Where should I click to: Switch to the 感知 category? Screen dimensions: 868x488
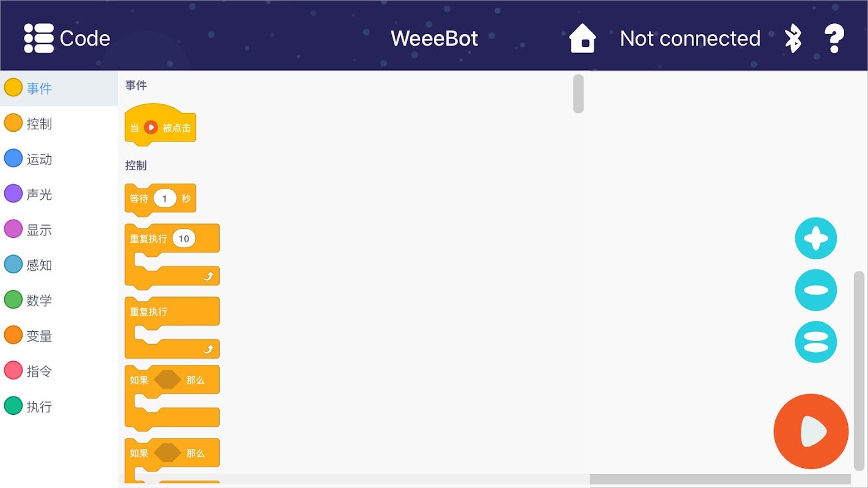(39, 265)
